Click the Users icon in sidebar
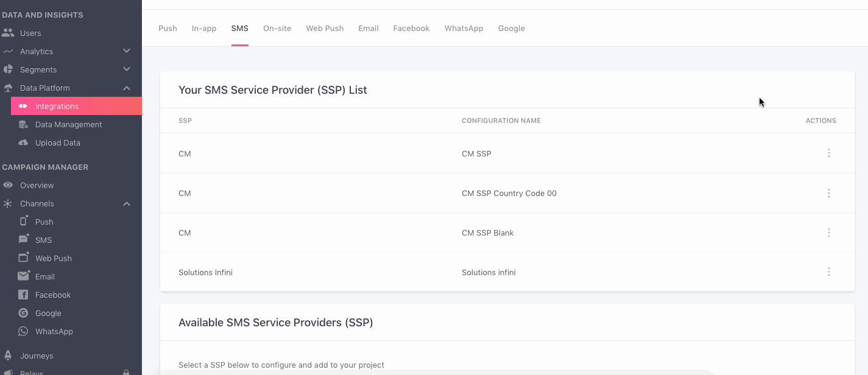Image resolution: width=868 pixels, height=375 pixels. [x=8, y=33]
